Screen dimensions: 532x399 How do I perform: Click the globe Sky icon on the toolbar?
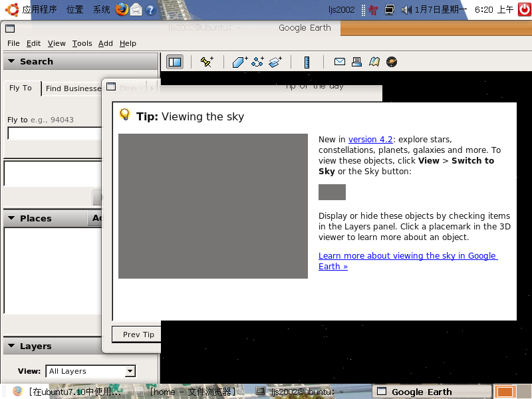[392, 61]
